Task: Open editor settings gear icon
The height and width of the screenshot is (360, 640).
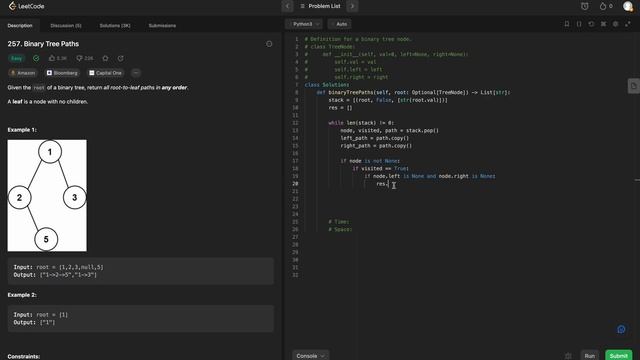Action: 616,24
